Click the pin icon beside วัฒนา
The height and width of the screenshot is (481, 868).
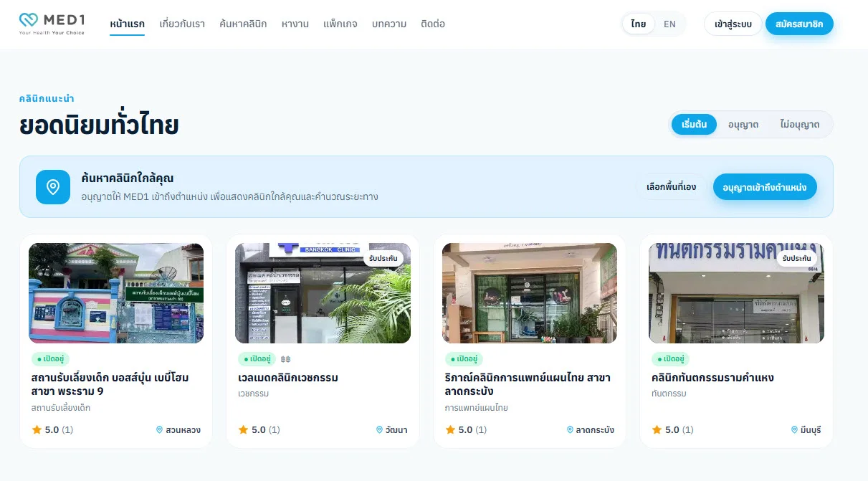click(379, 430)
